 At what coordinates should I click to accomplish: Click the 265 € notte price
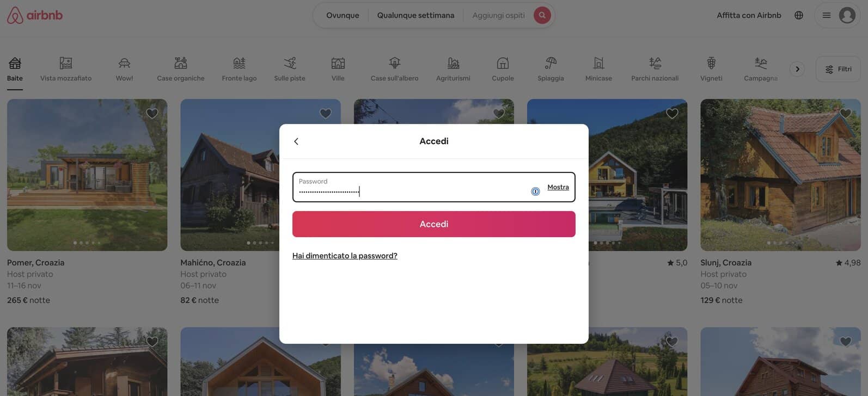(28, 300)
